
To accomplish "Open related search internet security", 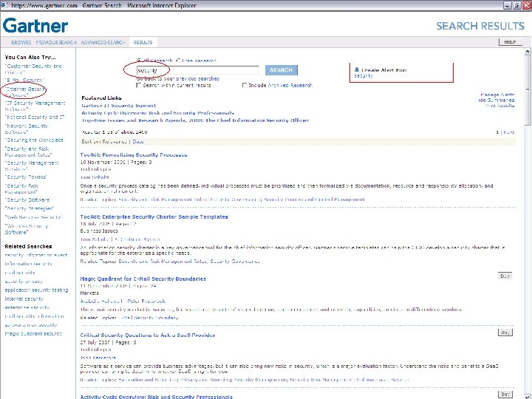I will [24, 299].
